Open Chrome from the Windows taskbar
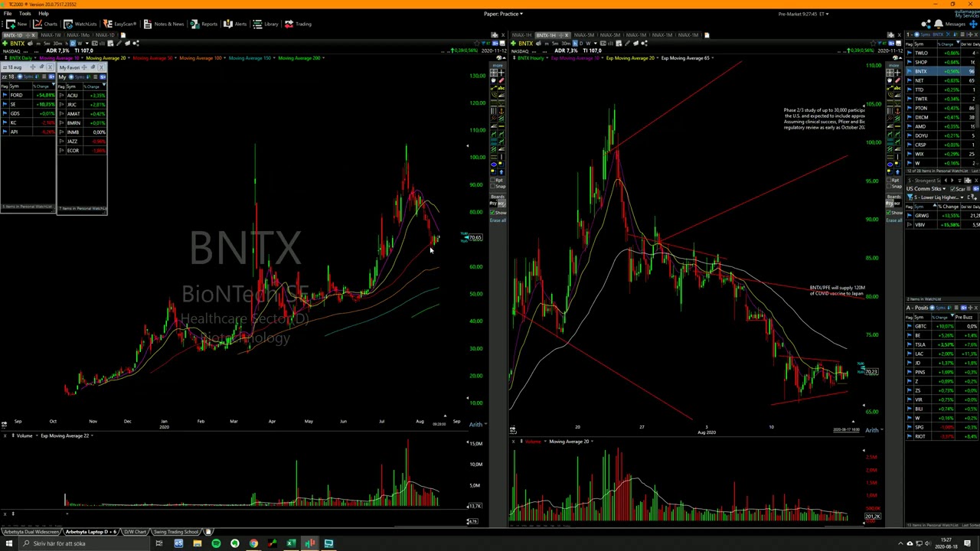 point(253,543)
